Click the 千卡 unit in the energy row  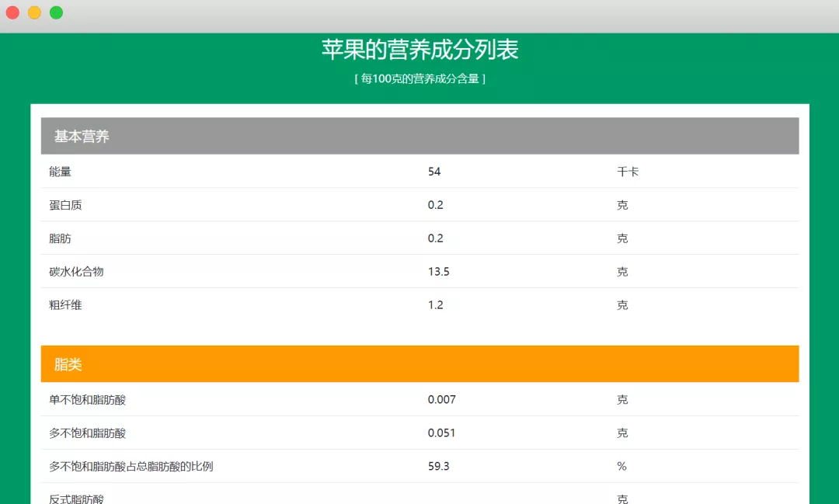pyautogui.click(x=628, y=172)
